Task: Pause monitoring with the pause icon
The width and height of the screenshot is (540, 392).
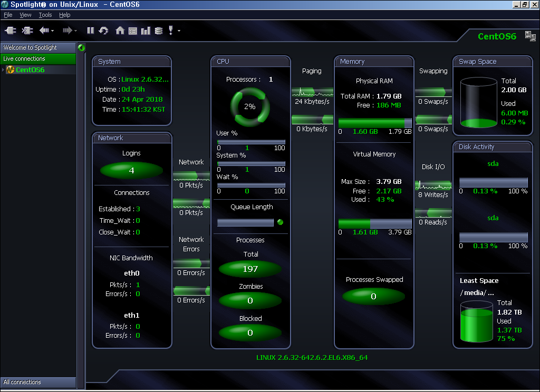Action: [90, 31]
